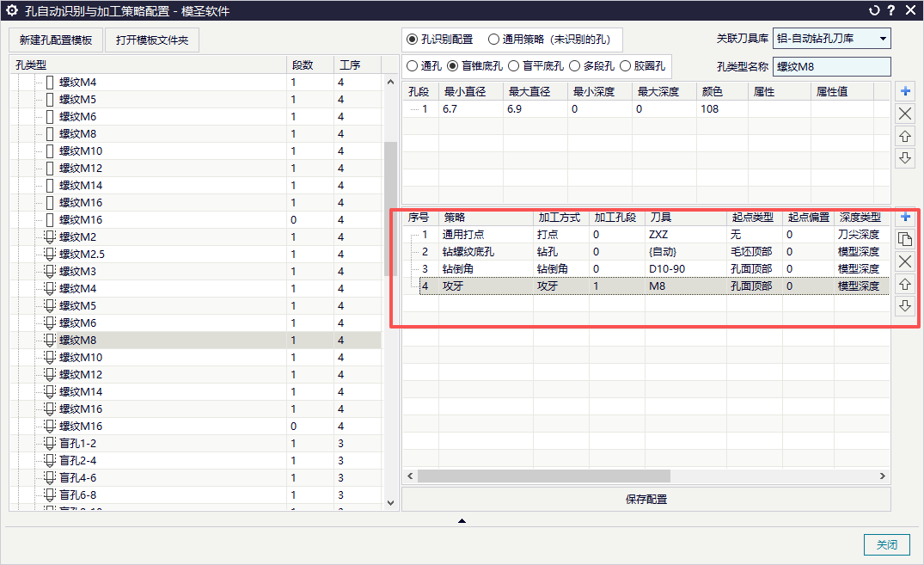This screenshot has height=565, width=924.
Task: Click 保存配置 button
Action: tap(646, 499)
